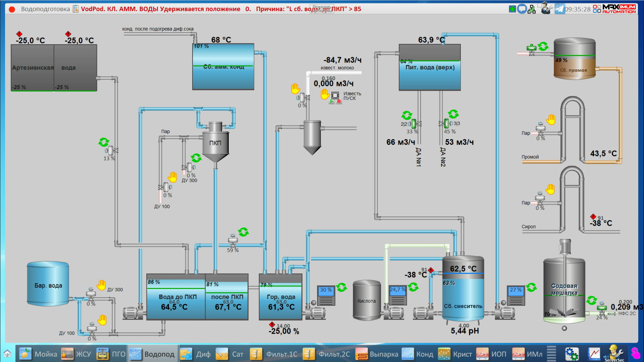The width and height of the screenshot is (644, 362).
Task: Open the operator with wrench icon
Action: tap(546, 8)
